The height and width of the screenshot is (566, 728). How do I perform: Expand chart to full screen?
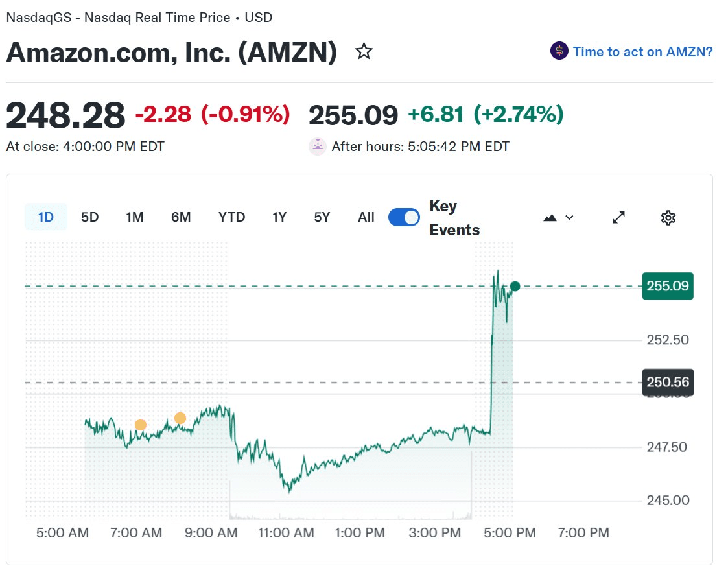618,218
